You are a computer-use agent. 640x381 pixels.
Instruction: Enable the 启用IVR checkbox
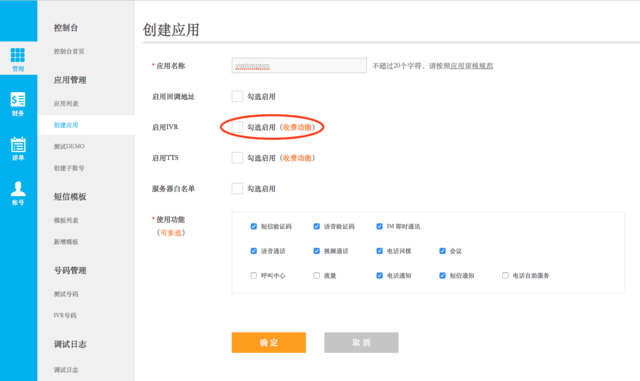(237, 127)
